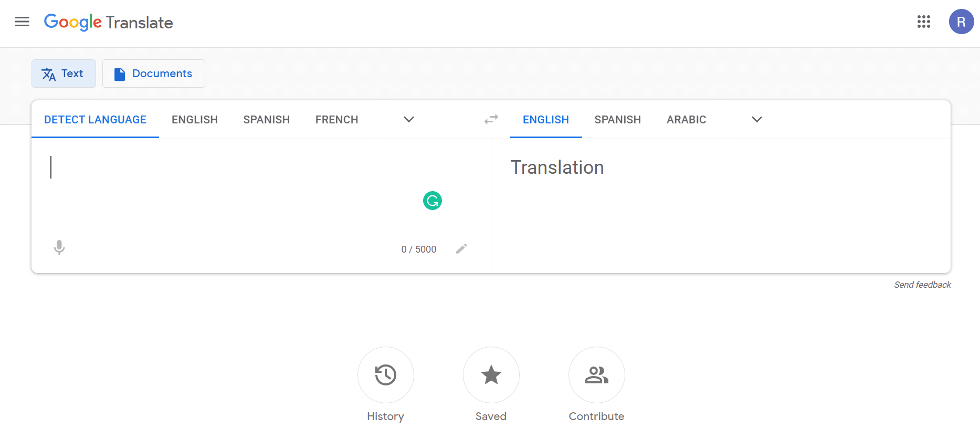The height and width of the screenshot is (439, 980).
Task: Select English as source language
Action: (x=195, y=120)
